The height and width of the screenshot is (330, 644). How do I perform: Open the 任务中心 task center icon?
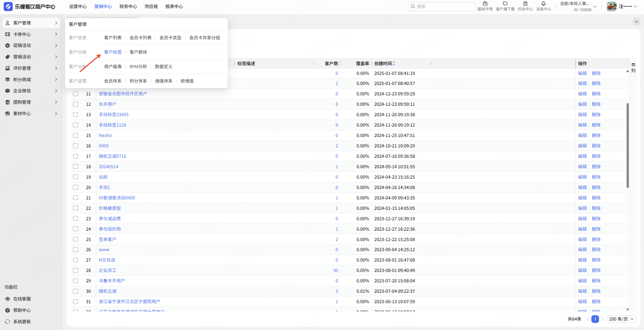(525, 4)
